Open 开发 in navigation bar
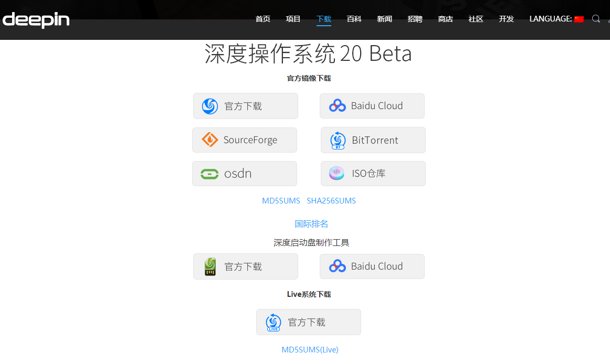The image size is (610, 364). click(507, 19)
